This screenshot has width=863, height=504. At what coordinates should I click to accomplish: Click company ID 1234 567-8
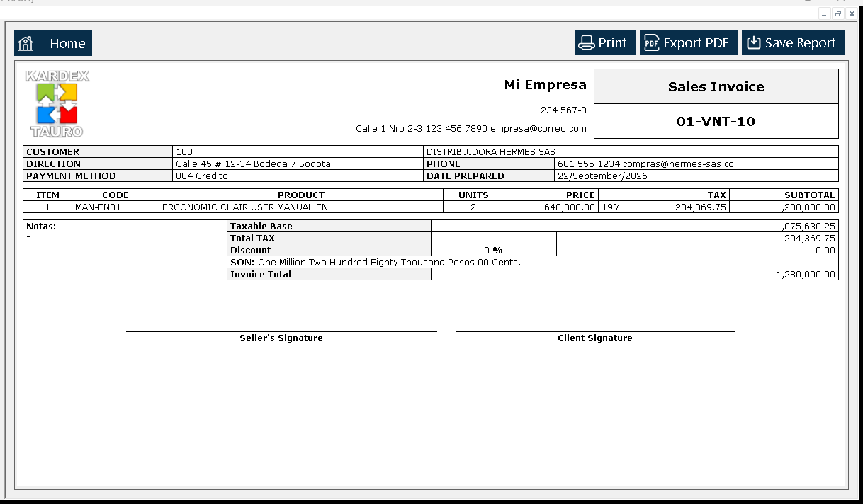point(560,110)
